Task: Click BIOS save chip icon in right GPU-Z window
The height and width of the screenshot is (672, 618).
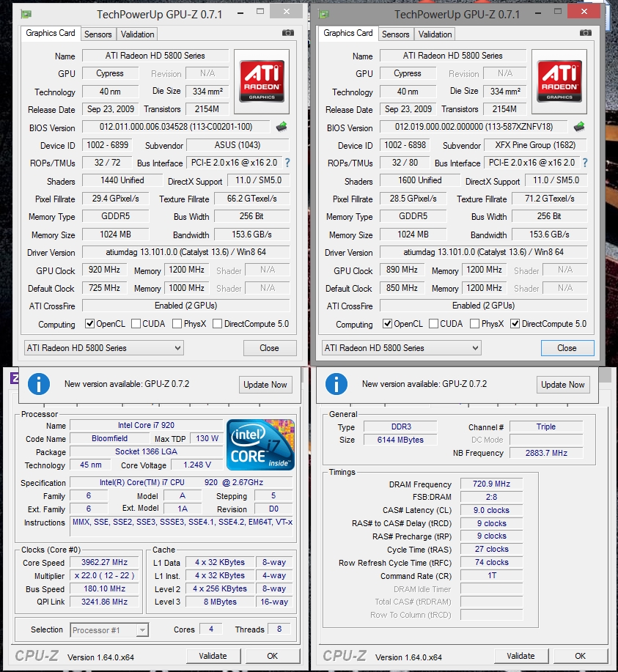Action: (x=579, y=127)
